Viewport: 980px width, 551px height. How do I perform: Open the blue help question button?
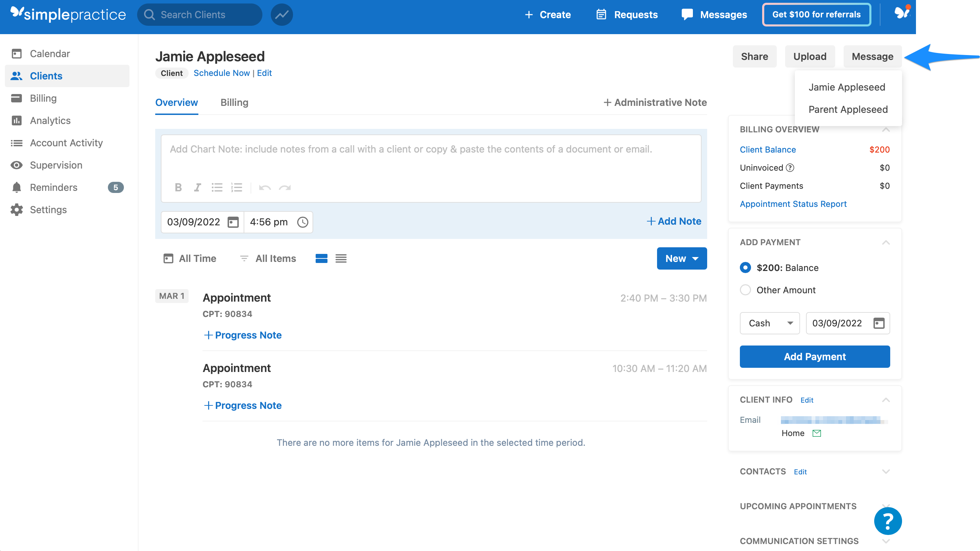tap(887, 521)
